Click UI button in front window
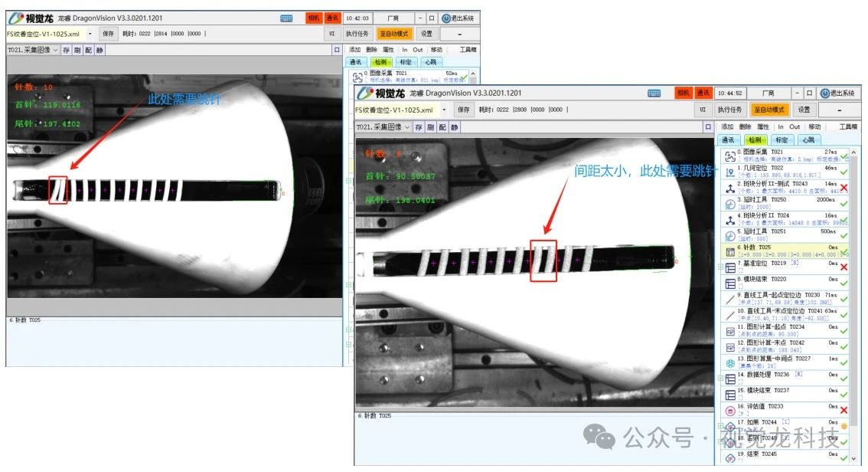This screenshot has width=868, height=472. [703, 110]
